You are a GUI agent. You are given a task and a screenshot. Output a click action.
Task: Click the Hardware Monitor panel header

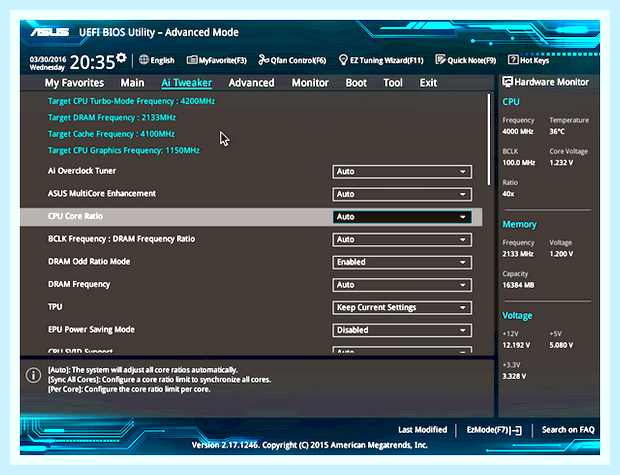click(x=546, y=82)
